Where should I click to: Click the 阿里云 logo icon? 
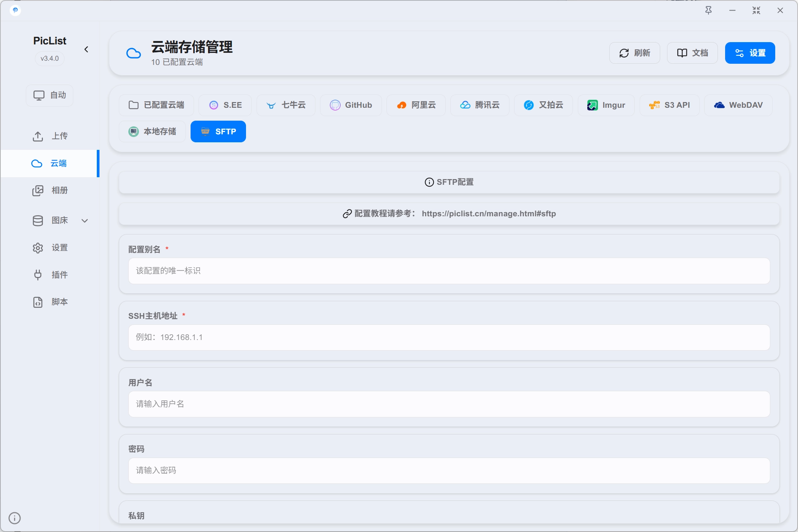point(402,105)
